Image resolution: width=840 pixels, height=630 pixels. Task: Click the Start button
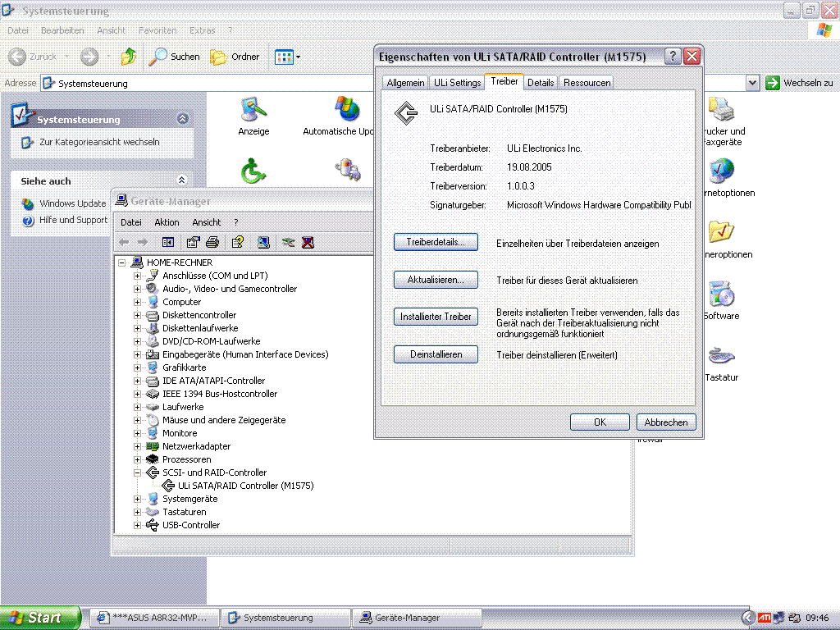pos(40,618)
